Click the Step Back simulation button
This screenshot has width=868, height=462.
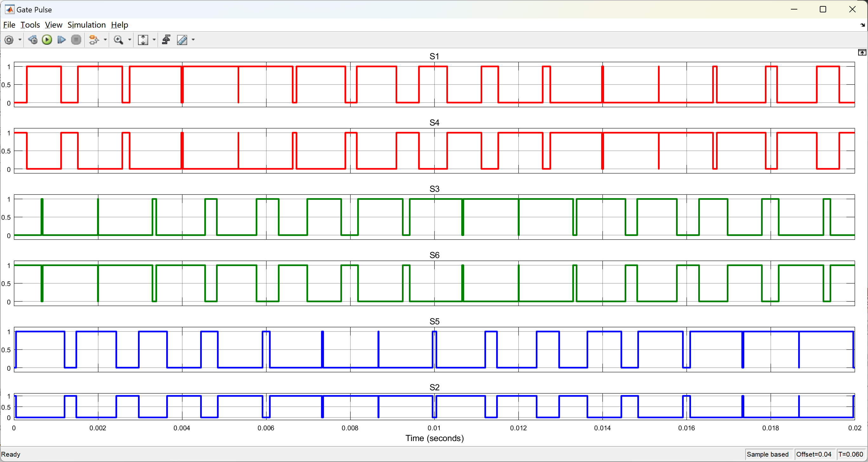tap(33, 40)
